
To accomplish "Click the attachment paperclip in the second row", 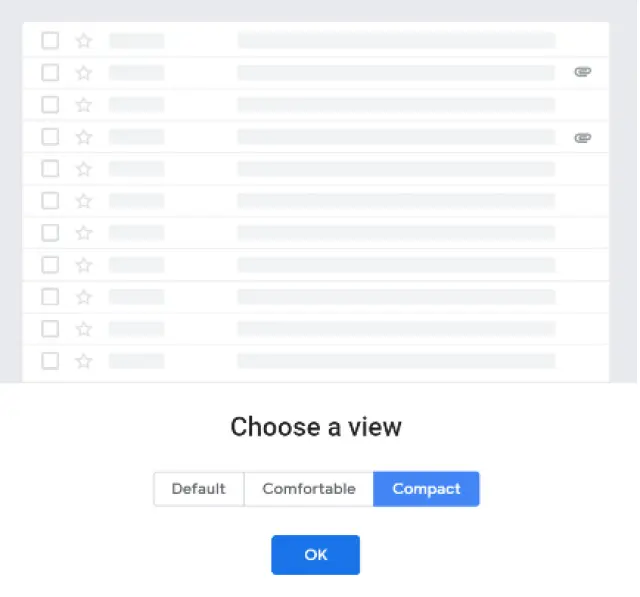I will [583, 73].
